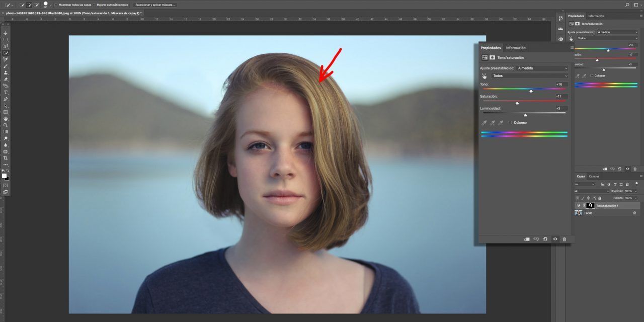Open Información tab in the floating panel

click(x=516, y=48)
